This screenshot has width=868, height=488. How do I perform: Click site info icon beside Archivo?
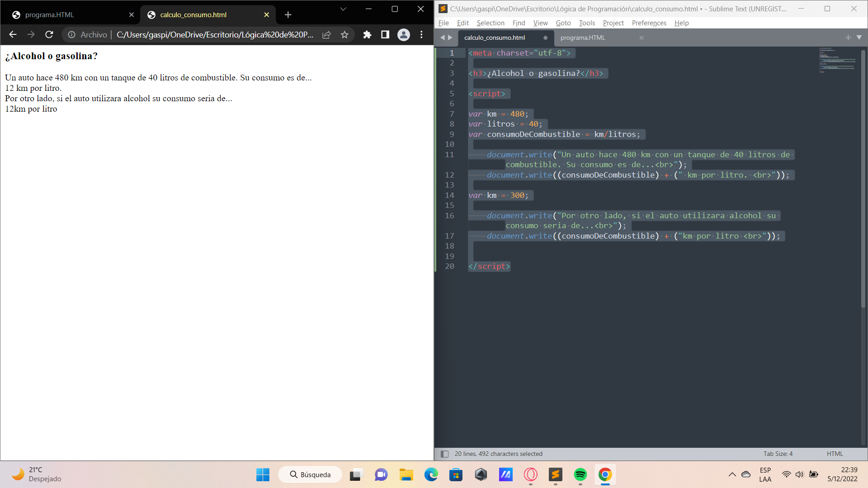click(71, 35)
